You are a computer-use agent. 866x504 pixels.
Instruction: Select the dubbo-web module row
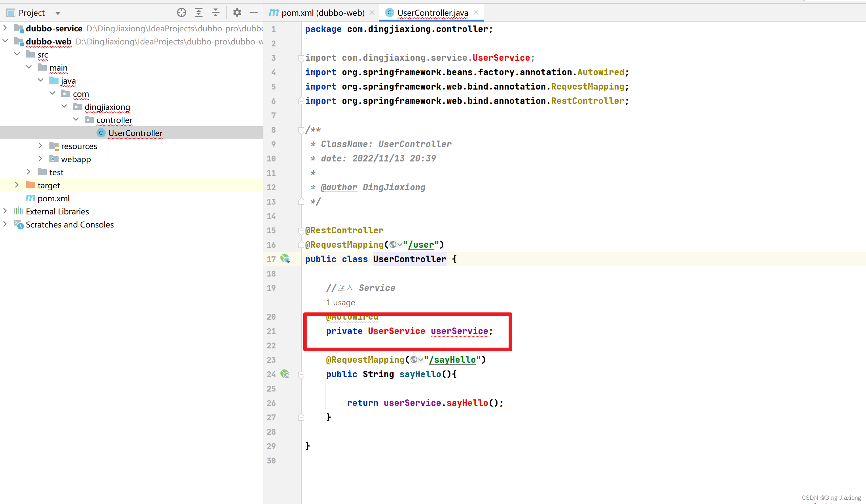click(x=131, y=41)
